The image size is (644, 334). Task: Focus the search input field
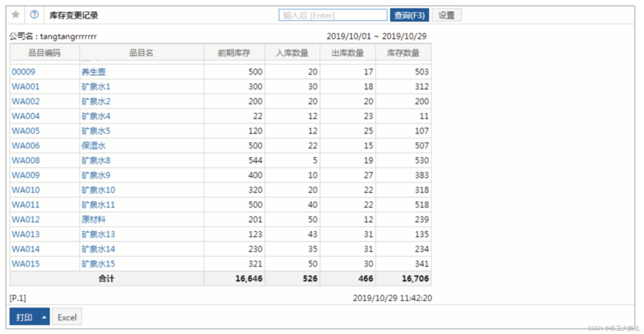[332, 15]
